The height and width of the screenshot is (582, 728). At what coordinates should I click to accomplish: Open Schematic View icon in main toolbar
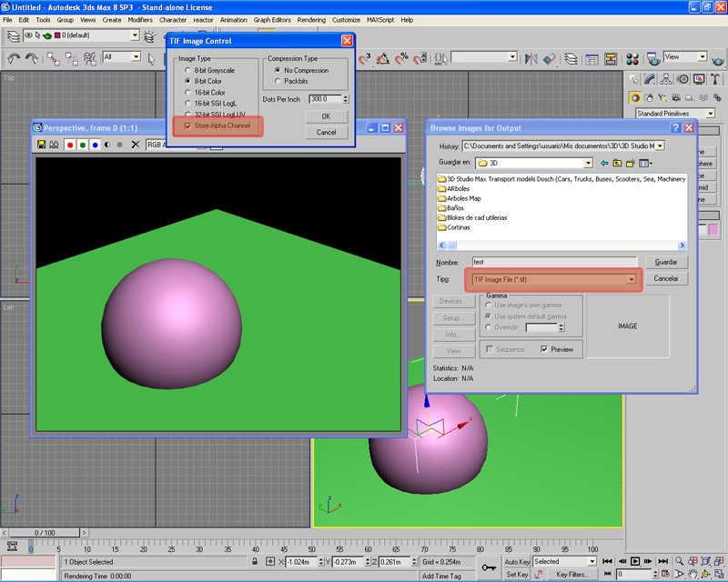[611, 59]
